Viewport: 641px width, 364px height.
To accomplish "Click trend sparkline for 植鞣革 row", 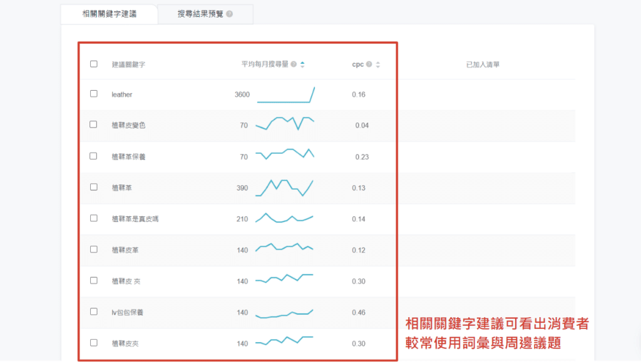I will coord(285,188).
